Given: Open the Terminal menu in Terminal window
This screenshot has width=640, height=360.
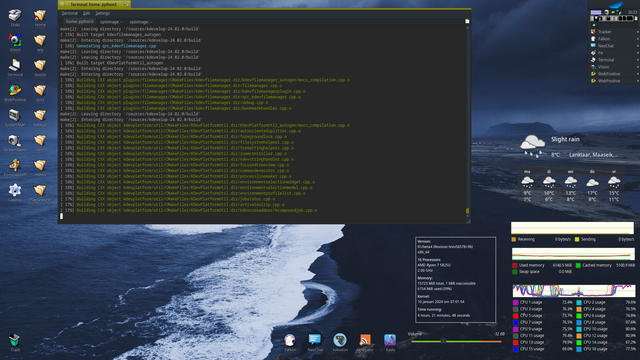Looking at the screenshot, I should (x=69, y=13).
